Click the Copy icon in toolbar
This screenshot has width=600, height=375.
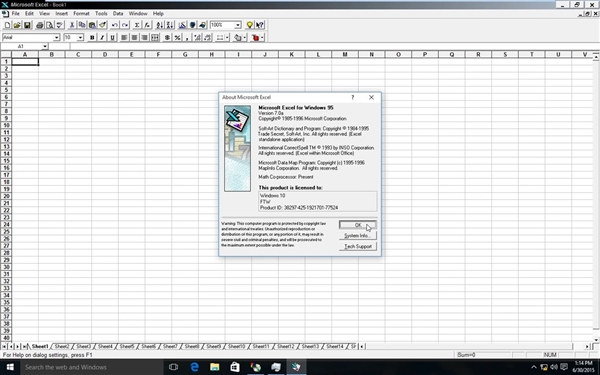pyautogui.click(x=82, y=25)
